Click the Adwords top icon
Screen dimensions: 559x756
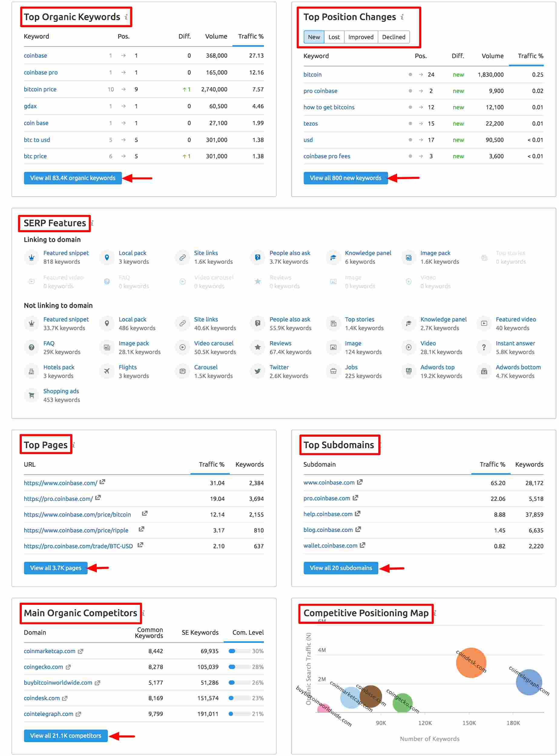pos(409,372)
